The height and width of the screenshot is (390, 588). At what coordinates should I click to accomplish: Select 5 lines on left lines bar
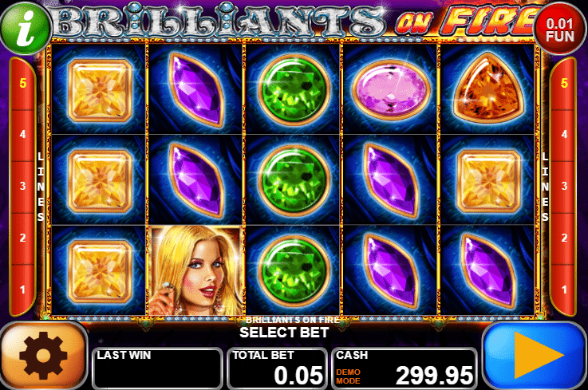pos(22,83)
